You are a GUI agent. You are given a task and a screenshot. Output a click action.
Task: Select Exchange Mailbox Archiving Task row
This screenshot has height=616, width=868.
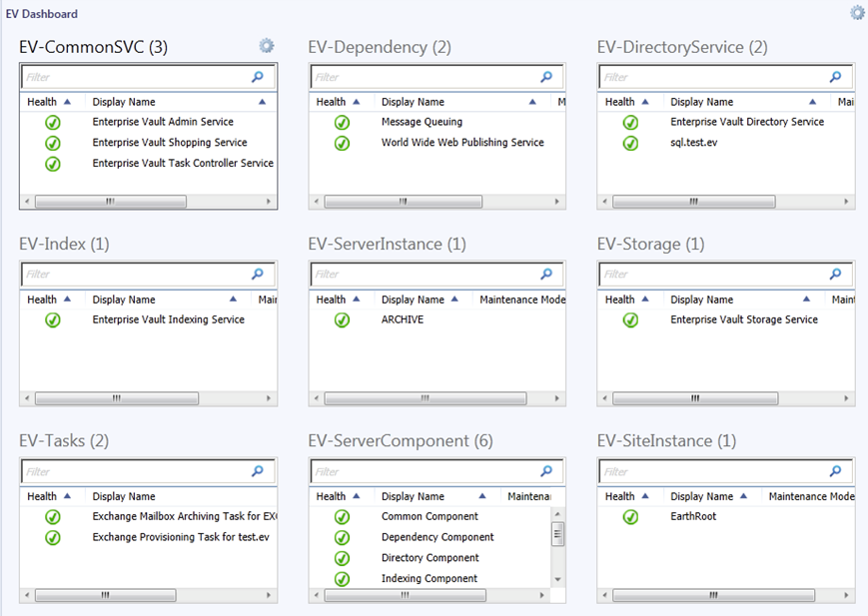pos(149,516)
